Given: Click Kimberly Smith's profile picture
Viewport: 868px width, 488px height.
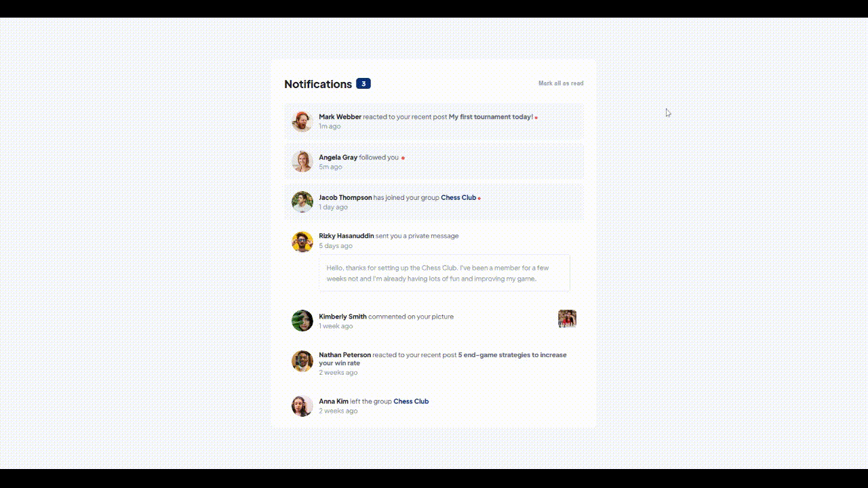Looking at the screenshot, I should pyautogui.click(x=302, y=320).
